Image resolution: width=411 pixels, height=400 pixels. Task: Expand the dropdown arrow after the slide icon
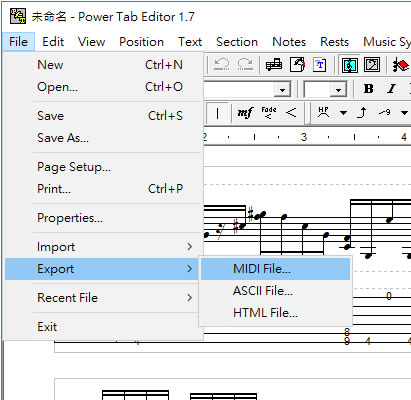tap(404, 113)
